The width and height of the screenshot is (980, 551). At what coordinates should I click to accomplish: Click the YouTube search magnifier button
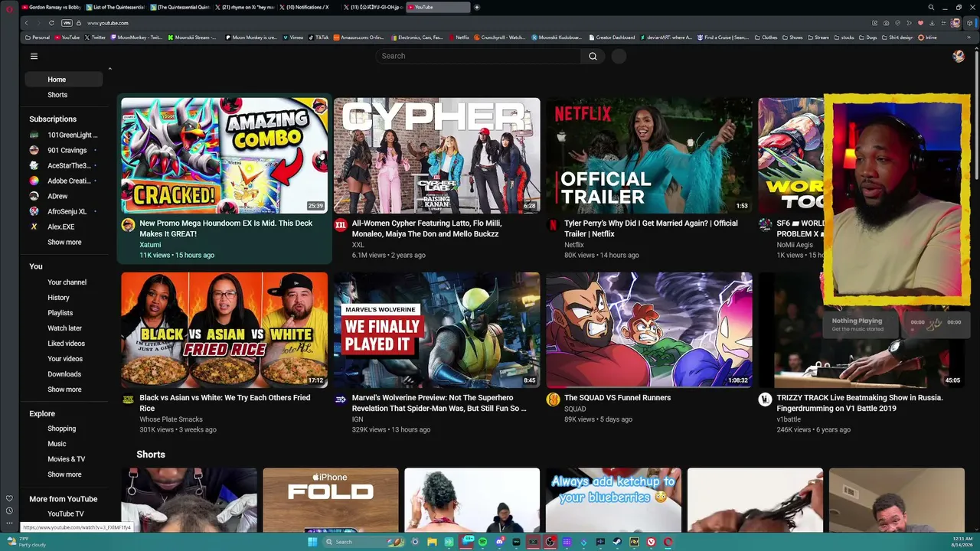[593, 56]
